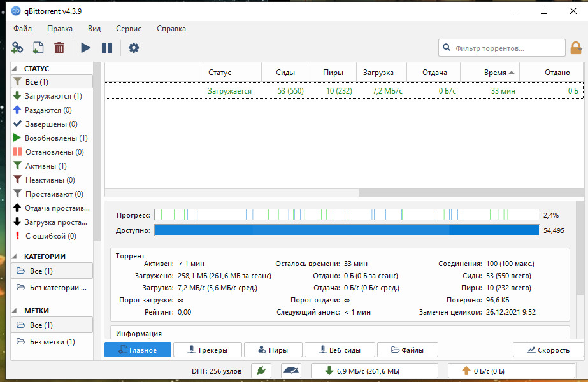Select the Активны (1) filter

click(x=52, y=166)
